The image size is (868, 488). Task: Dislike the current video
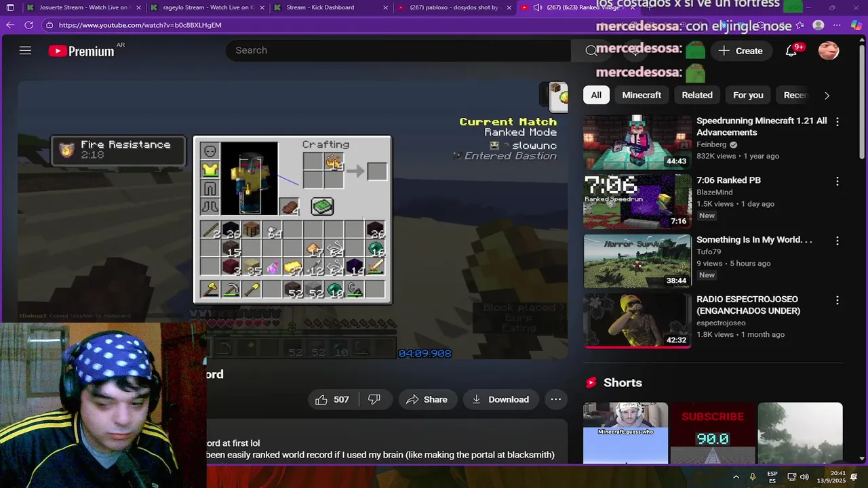pos(374,399)
